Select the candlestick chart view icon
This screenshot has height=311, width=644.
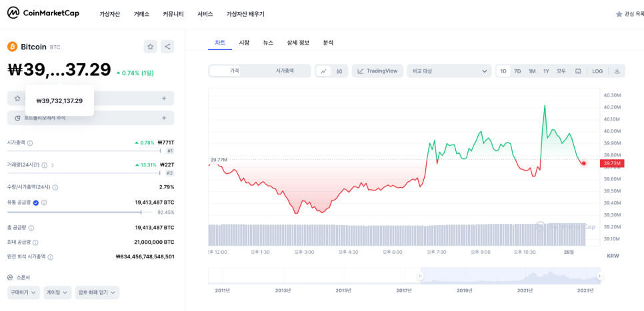pos(339,71)
